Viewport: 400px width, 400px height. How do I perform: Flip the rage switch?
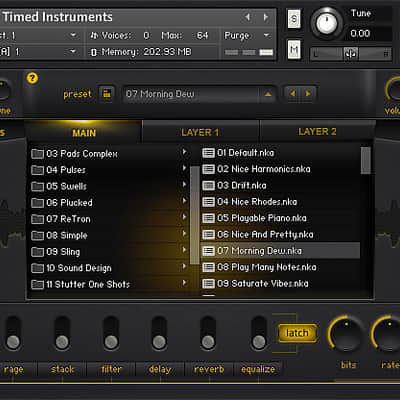click(13, 333)
